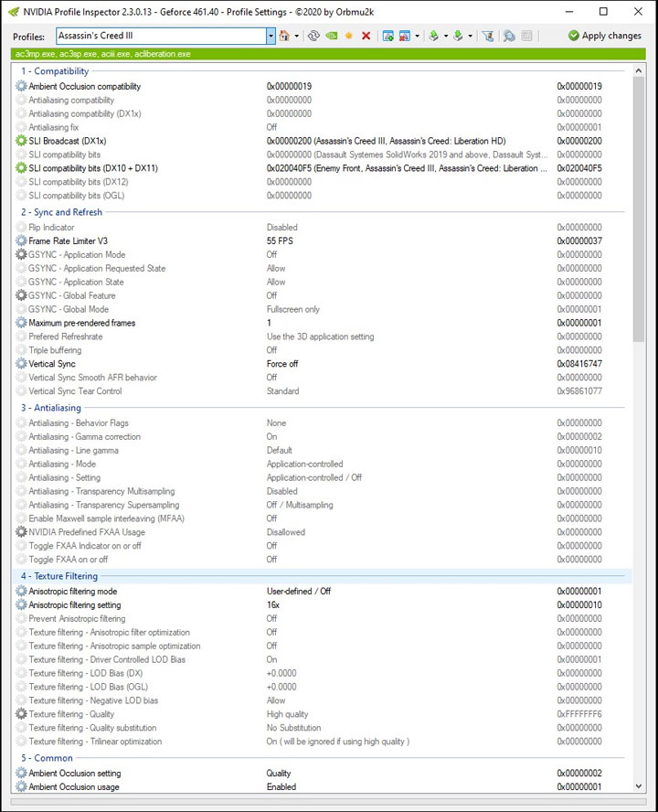Click the export profiles icon

433,36
